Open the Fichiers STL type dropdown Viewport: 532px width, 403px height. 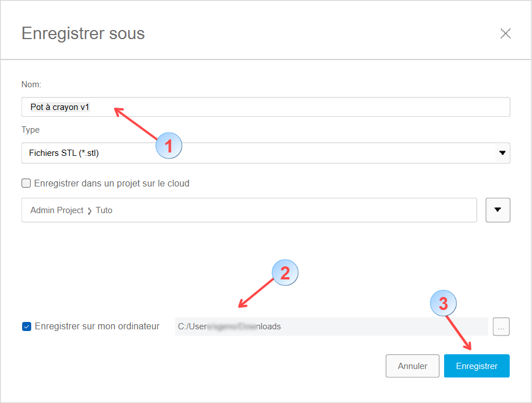258,153
